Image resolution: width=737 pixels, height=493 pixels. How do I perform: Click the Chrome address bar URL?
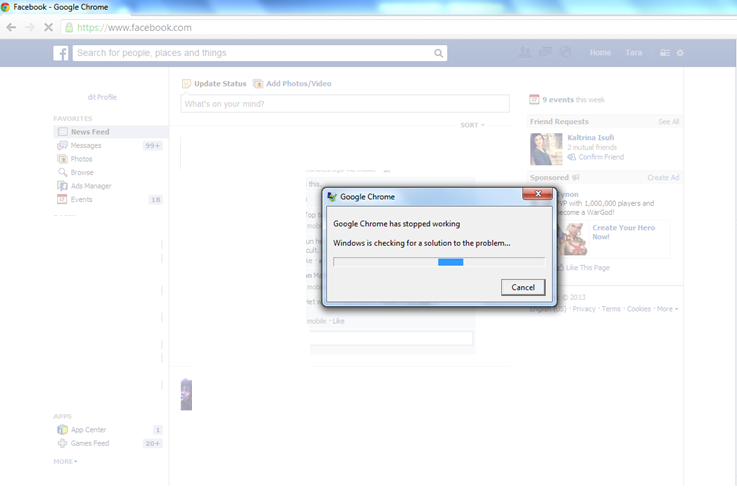(134, 28)
